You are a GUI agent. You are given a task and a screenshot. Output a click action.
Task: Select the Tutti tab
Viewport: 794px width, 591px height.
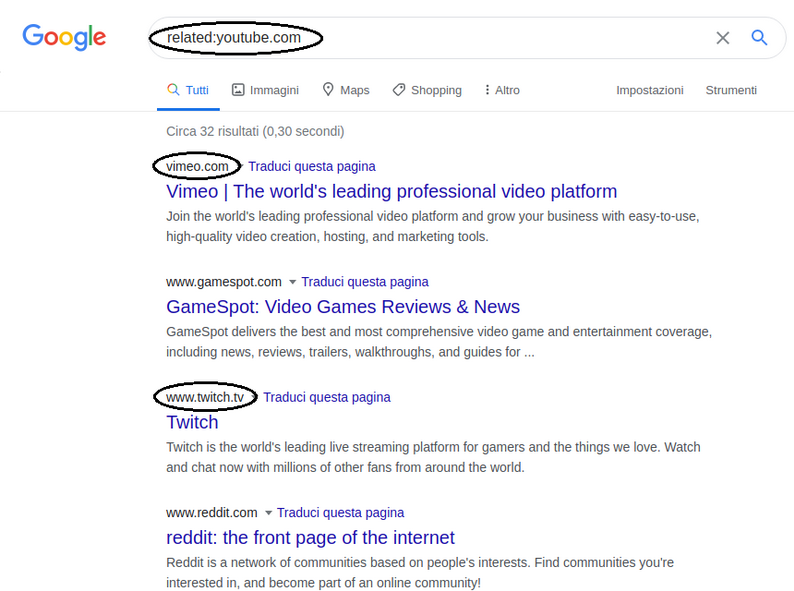tap(188, 90)
